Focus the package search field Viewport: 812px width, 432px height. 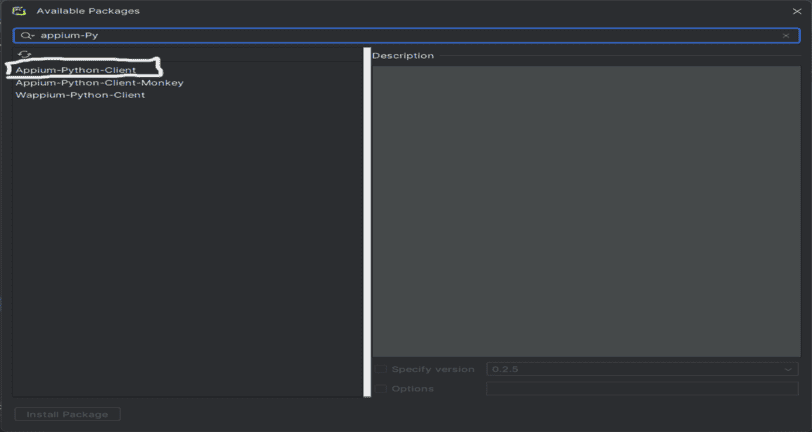407,35
